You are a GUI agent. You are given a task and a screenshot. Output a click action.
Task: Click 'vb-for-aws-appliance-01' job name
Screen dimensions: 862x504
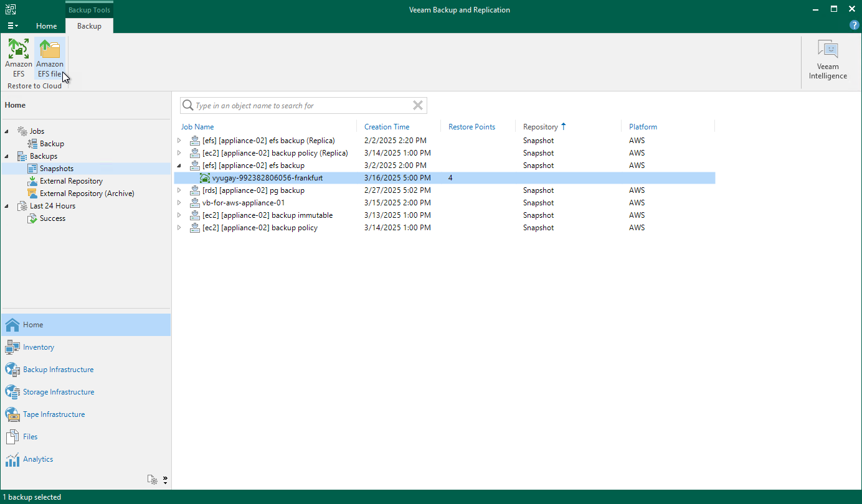click(244, 203)
